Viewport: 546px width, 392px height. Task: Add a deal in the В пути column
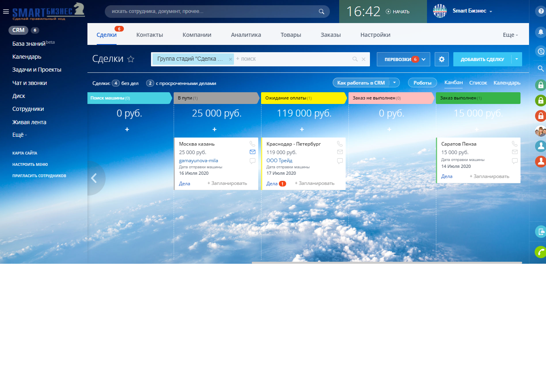[x=215, y=129]
